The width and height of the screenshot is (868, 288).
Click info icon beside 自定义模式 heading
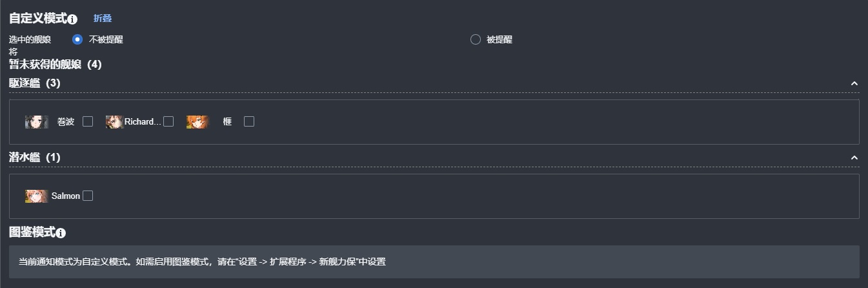tap(72, 19)
